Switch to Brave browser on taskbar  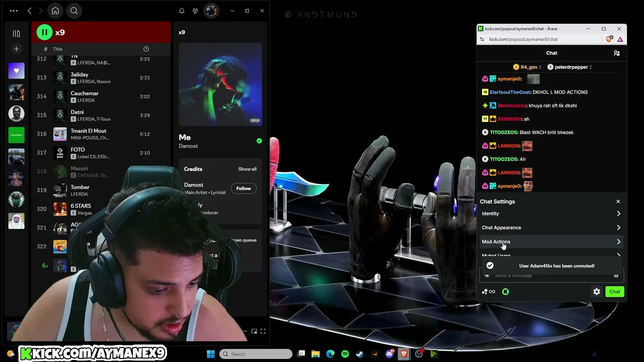(x=404, y=354)
